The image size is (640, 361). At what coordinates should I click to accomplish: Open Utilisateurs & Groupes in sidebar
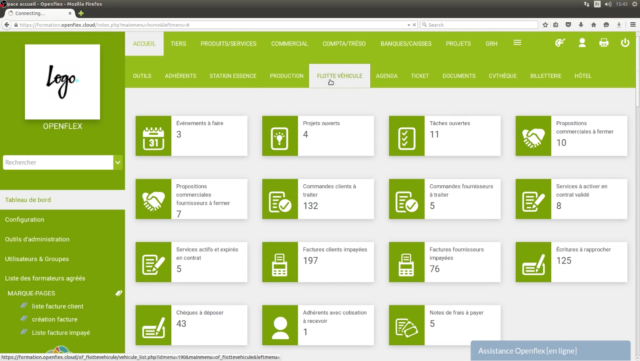click(37, 259)
